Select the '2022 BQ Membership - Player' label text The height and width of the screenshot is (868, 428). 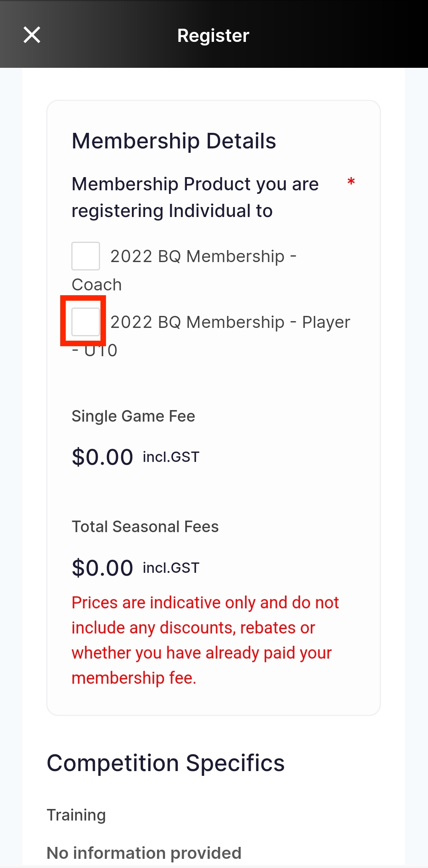pos(230,322)
